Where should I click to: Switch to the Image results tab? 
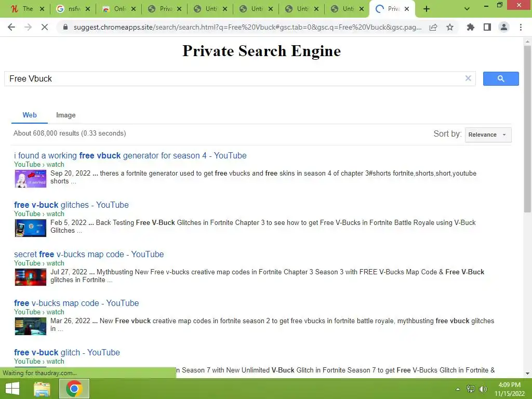pos(66,115)
